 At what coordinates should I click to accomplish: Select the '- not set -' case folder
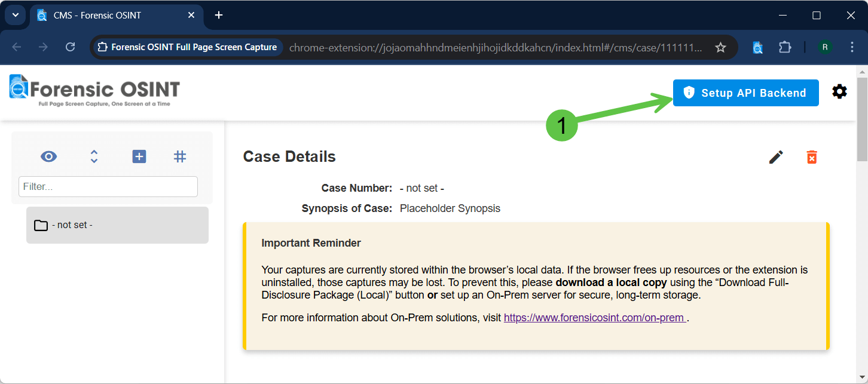pyautogui.click(x=117, y=225)
